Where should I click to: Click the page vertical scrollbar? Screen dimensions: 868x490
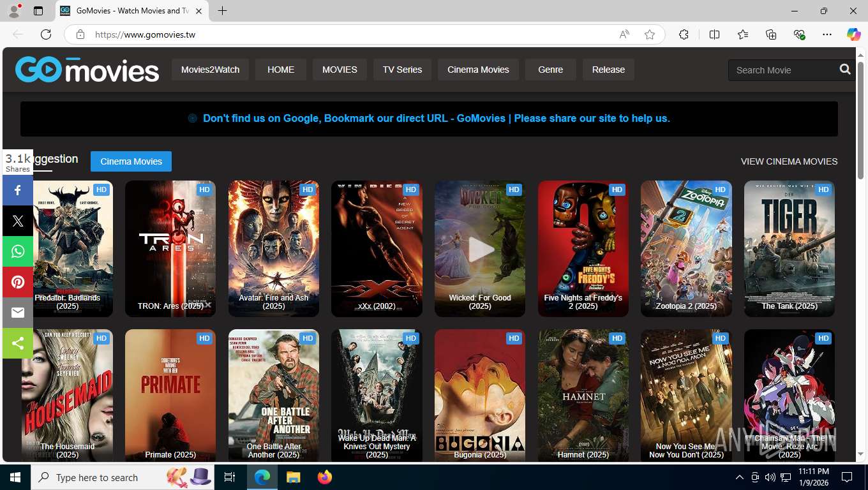(x=861, y=121)
